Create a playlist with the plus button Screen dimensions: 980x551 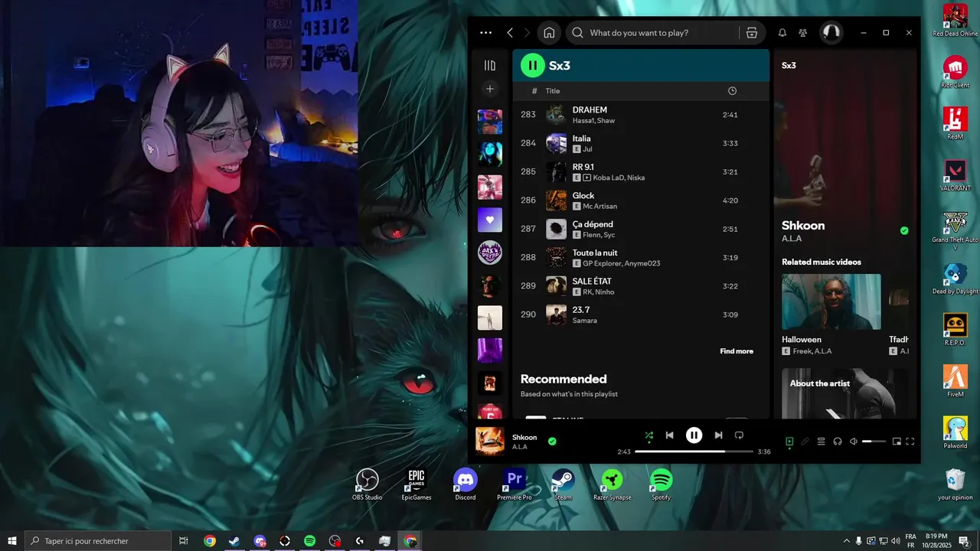click(490, 89)
